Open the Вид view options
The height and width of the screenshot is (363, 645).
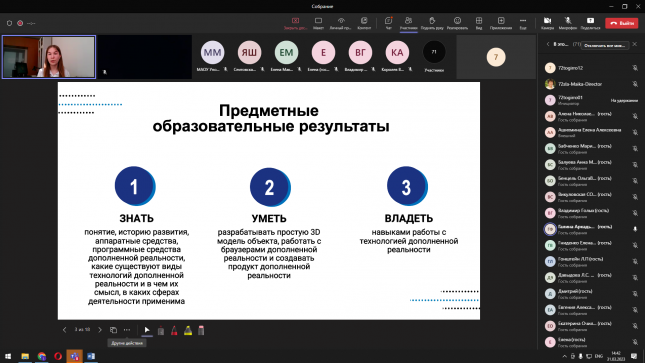pyautogui.click(x=479, y=23)
